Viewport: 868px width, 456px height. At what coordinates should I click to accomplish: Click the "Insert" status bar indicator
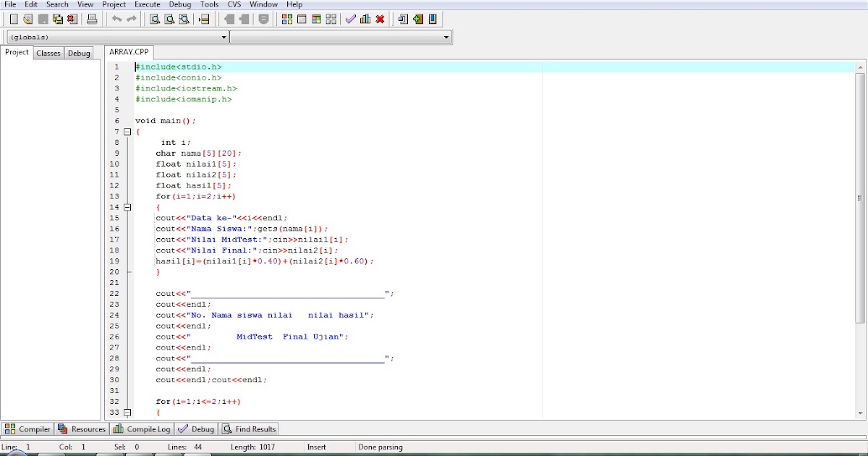coord(317,447)
